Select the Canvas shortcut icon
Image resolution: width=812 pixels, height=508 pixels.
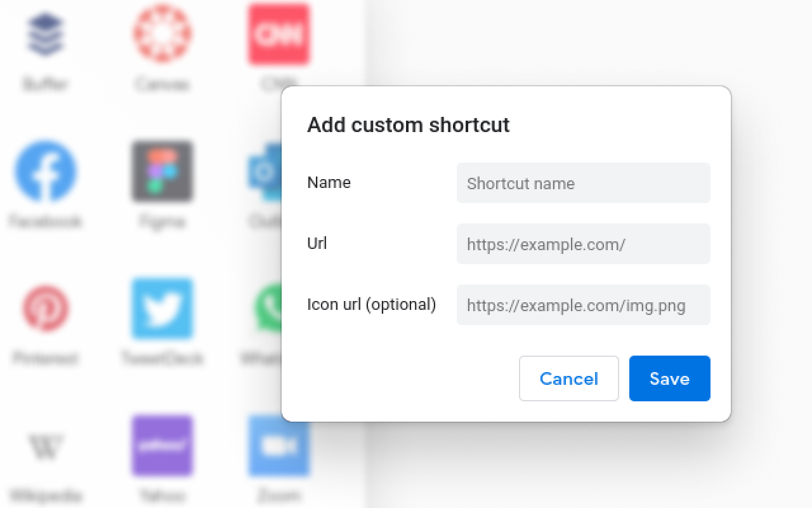[162, 35]
